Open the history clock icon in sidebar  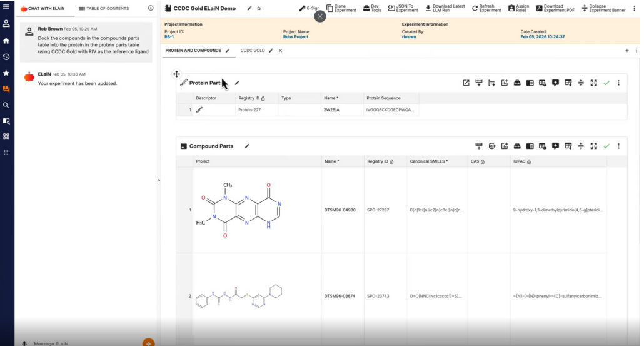(6, 57)
